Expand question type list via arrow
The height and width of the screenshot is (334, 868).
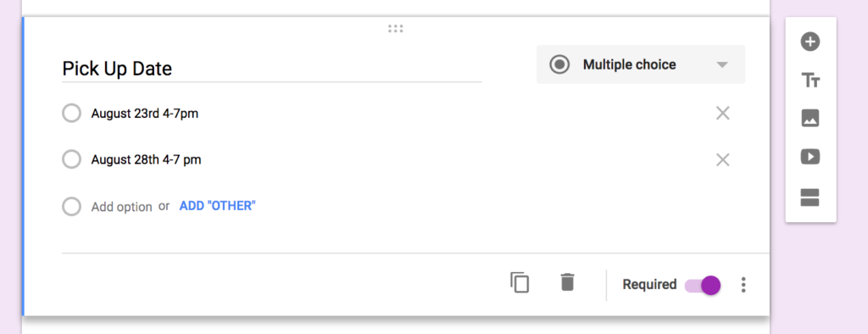click(x=721, y=64)
